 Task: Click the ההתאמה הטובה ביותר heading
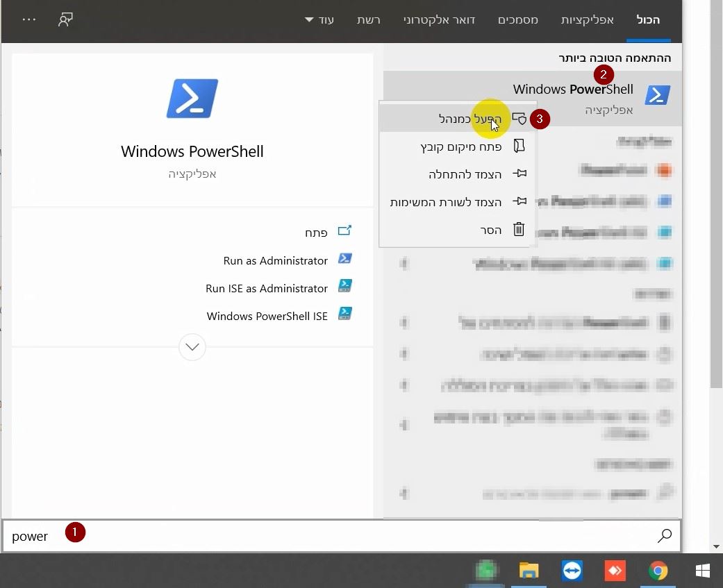615,58
